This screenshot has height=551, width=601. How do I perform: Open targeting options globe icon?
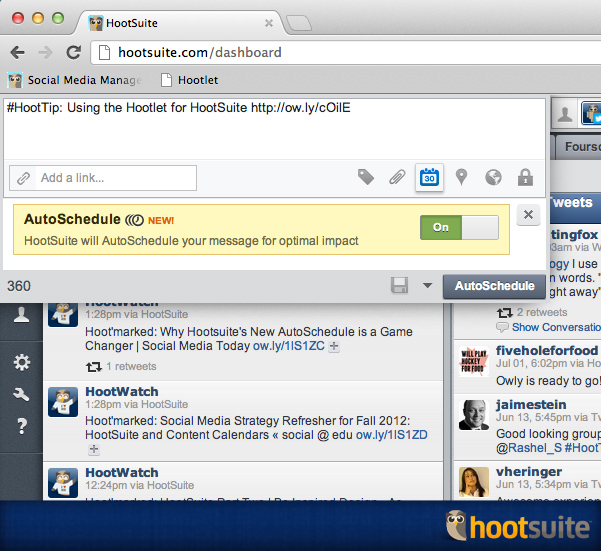pos(493,177)
